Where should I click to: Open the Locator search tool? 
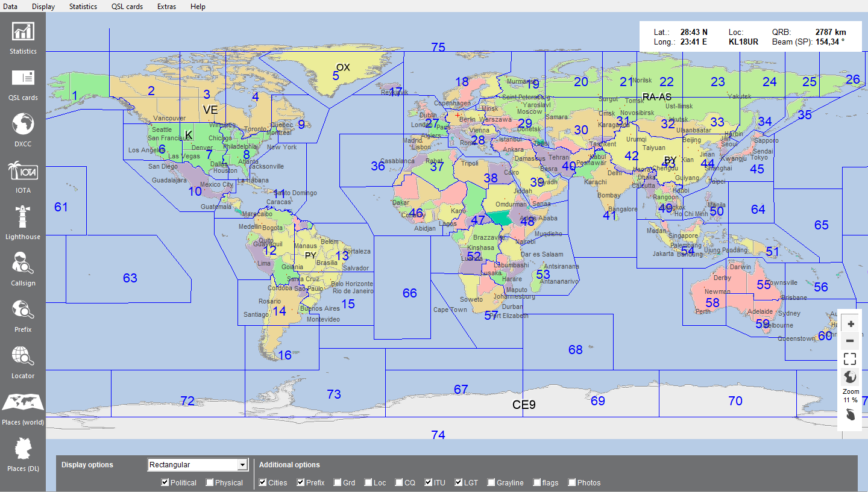coord(23,362)
